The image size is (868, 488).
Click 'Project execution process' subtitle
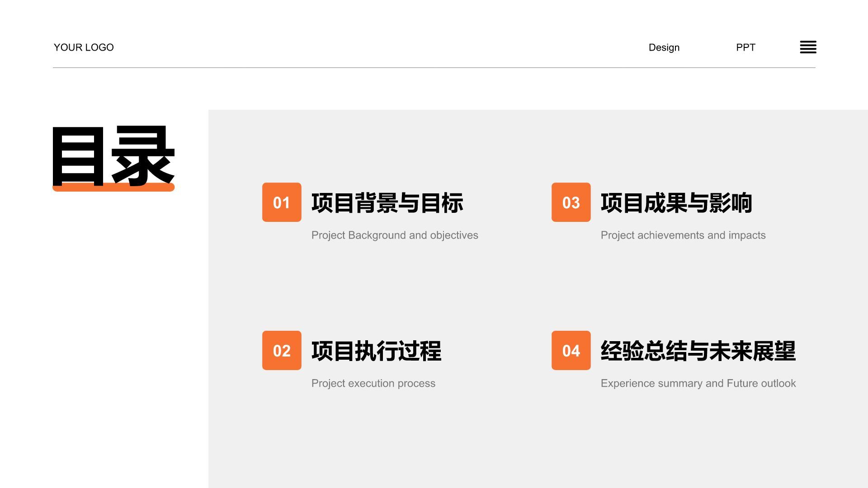[x=373, y=384]
